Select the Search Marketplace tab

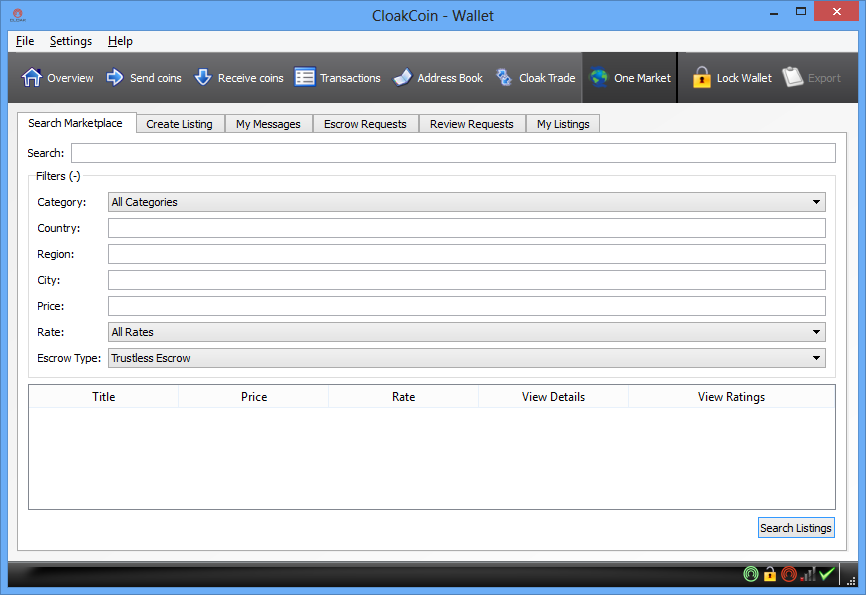pos(76,123)
